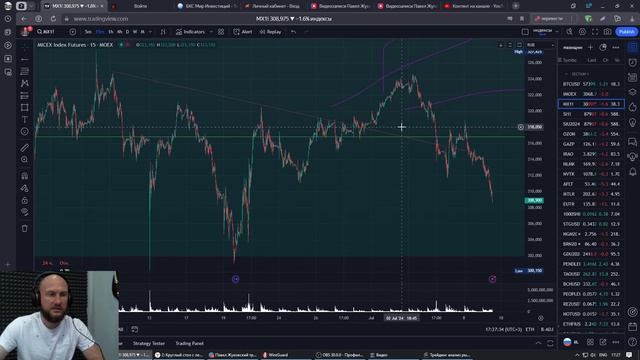This screenshot has height=360, width=640.
Task: Select IMOEX in the watchlist
Action: coord(591,94)
